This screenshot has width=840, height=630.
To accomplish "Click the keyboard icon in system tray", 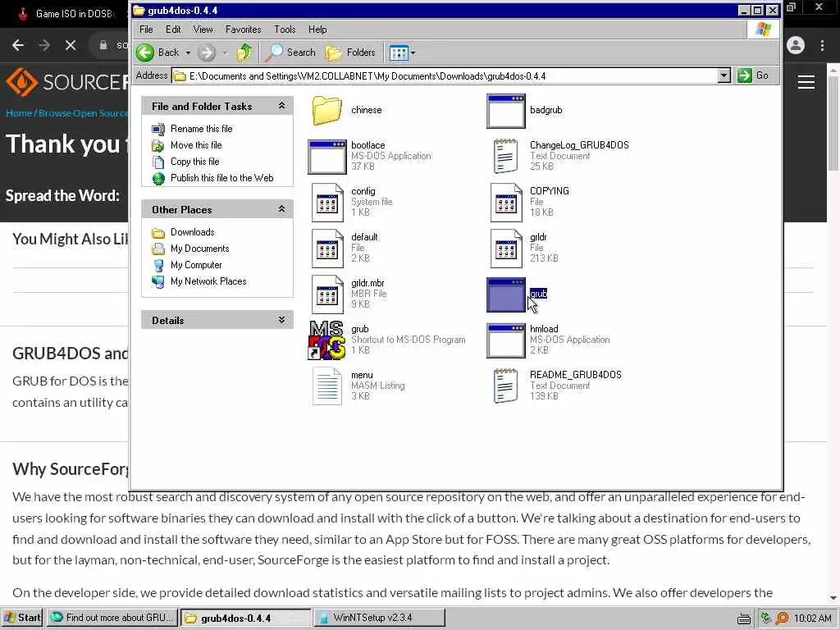I will click(x=743, y=619).
